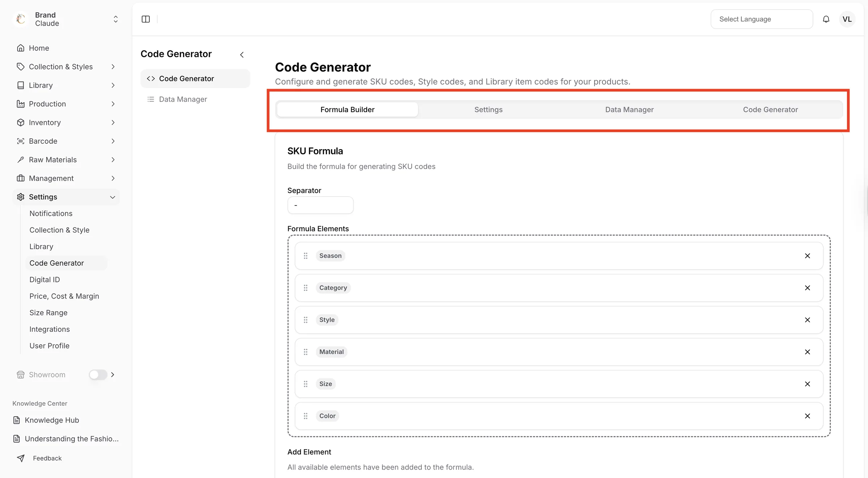Toggle the sidebar panel layout icon
This screenshot has width=868, height=478.
point(146,19)
